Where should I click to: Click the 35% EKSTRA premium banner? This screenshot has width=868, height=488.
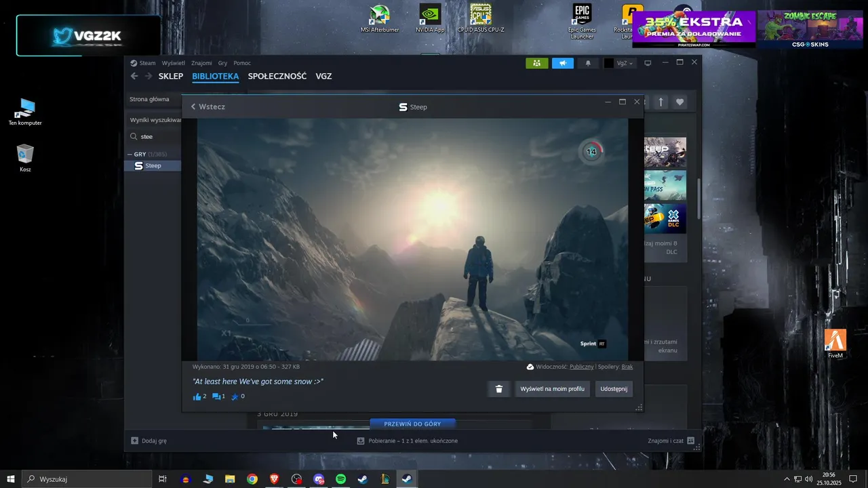point(694,29)
